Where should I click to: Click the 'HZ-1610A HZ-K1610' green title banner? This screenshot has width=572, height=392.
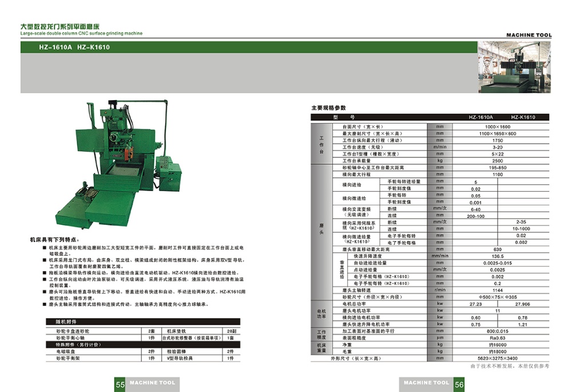(74, 47)
